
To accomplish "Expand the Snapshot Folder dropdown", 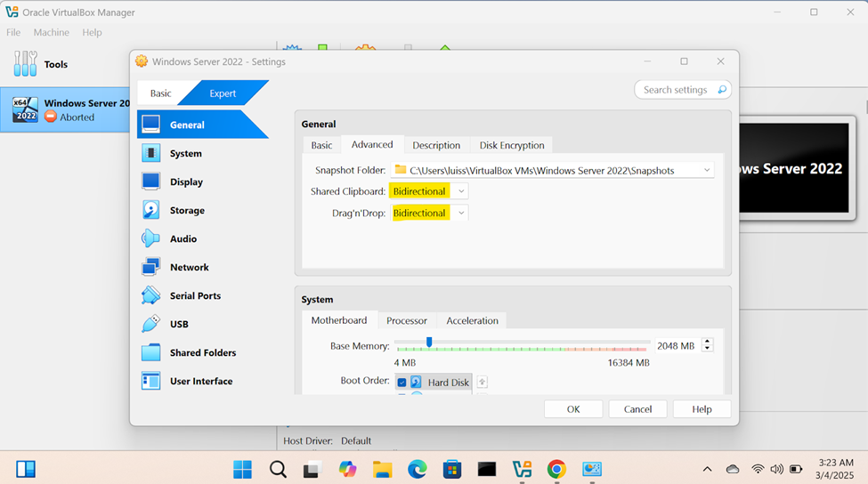I will pyautogui.click(x=707, y=170).
